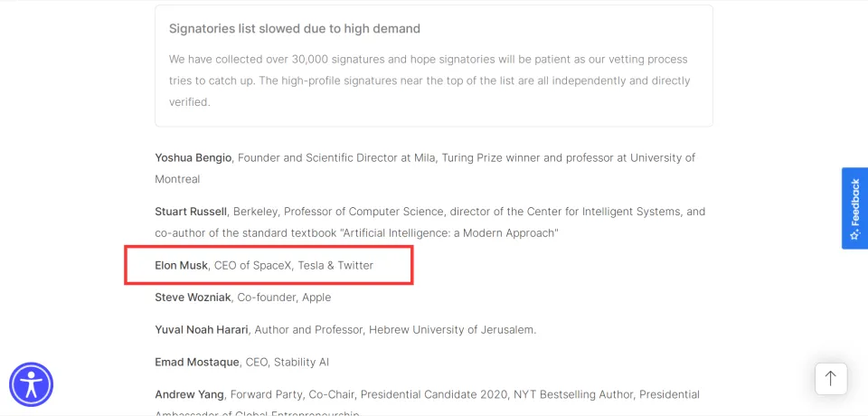868x416 pixels.
Task: Click the 'Signatories list slowed' notice heading
Action: 295,29
